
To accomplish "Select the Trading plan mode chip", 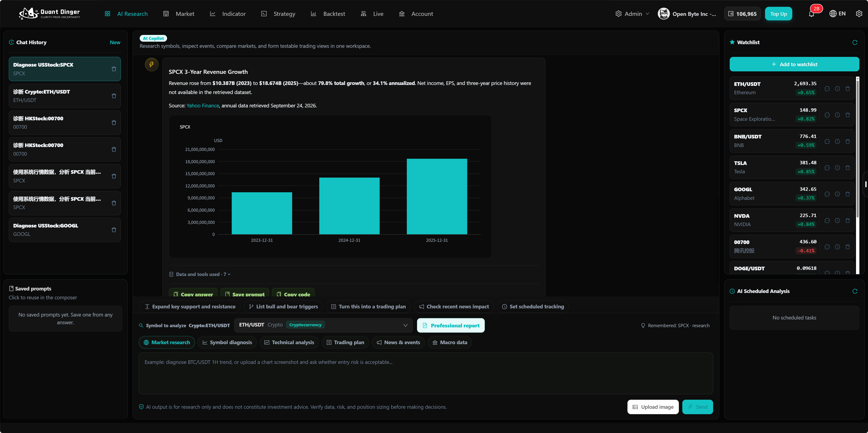I will click(345, 342).
